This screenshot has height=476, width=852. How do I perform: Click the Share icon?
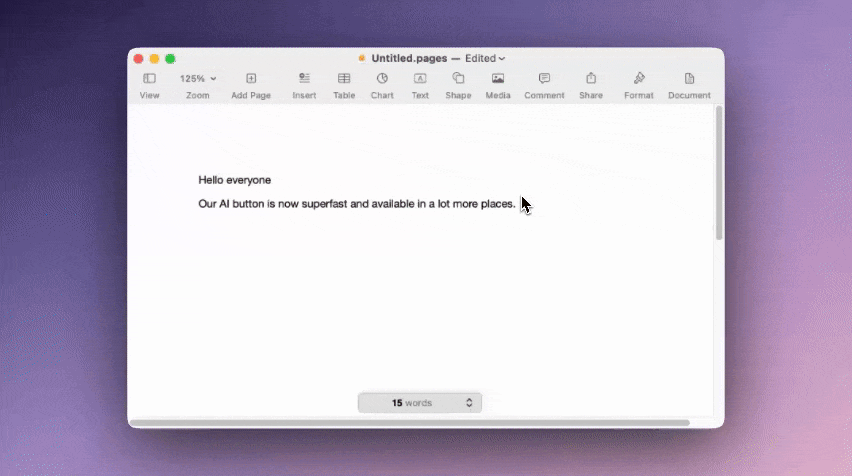591,79
